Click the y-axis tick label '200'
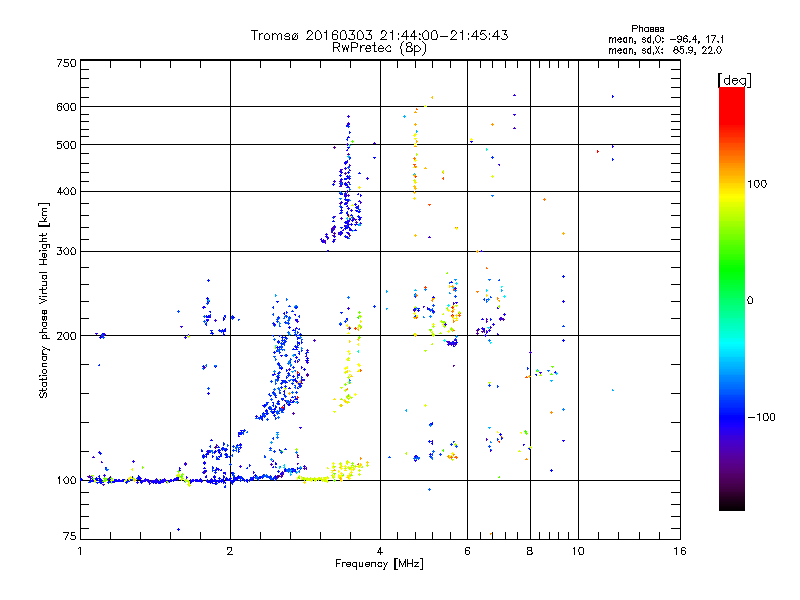800x600 pixels. [x=67, y=336]
